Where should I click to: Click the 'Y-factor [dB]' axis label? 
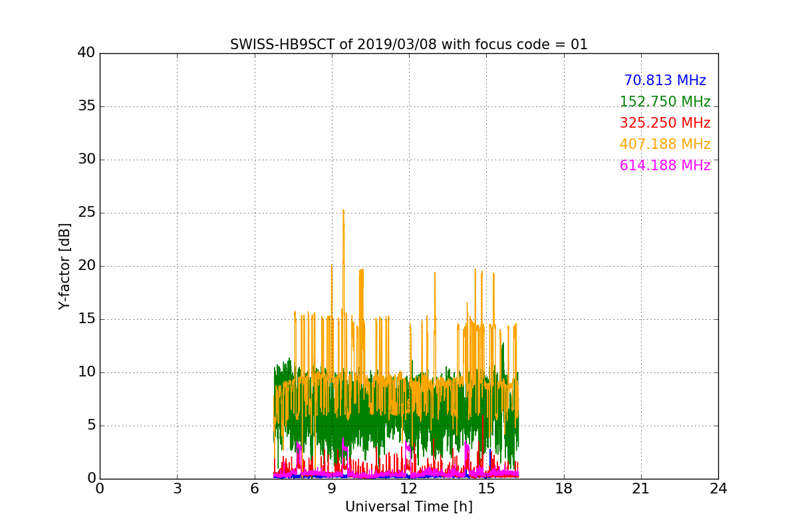tap(65, 266)
